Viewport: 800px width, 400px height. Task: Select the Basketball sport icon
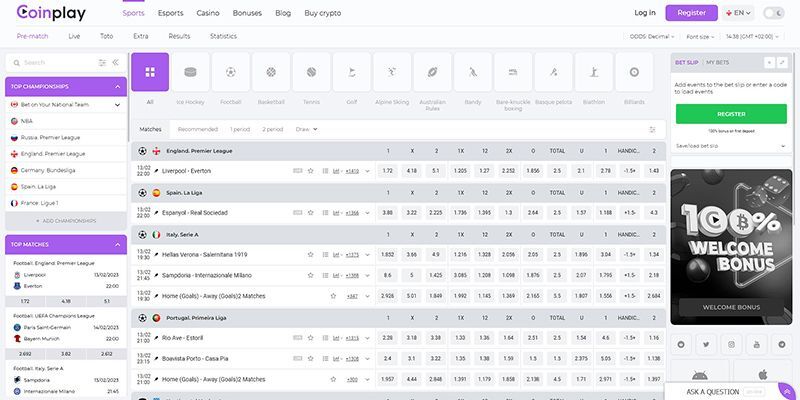271,72
